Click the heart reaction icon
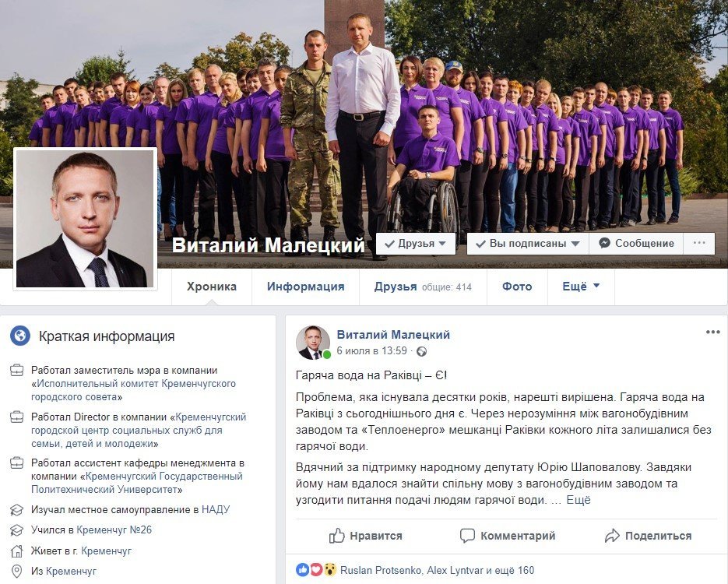Viewport: 728px width, 584px height. click(316, 570)
